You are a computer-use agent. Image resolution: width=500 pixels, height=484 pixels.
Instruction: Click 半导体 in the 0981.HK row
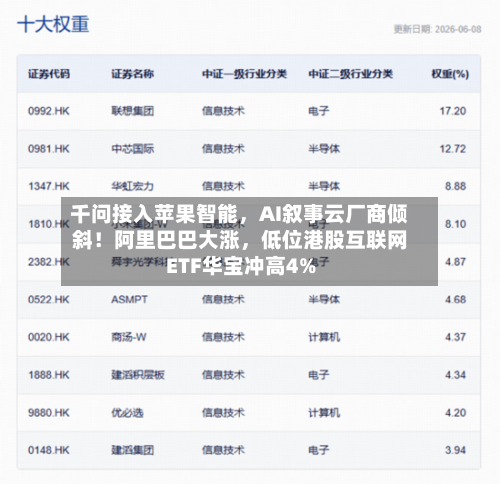point(324,149)
